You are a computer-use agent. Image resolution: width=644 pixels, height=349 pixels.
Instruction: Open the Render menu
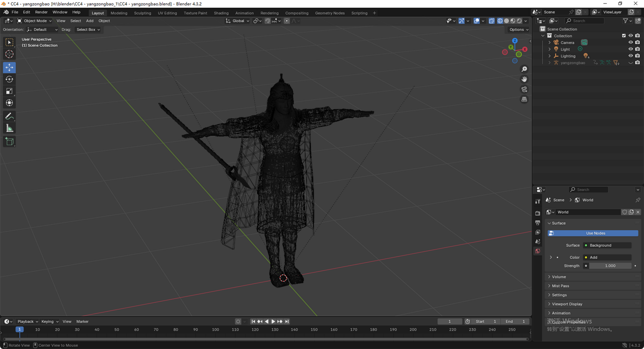tap(41, 12)
